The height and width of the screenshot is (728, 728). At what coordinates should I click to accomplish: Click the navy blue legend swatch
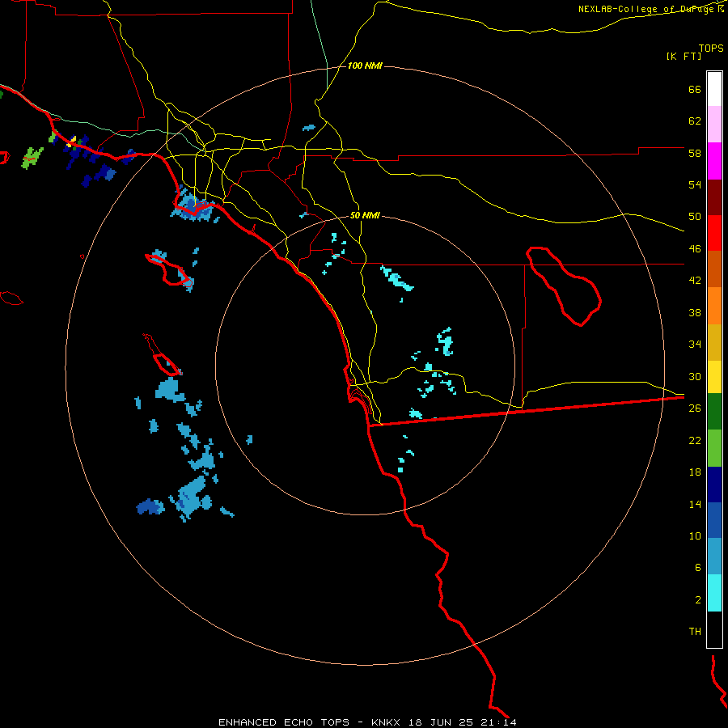point(714,485)
